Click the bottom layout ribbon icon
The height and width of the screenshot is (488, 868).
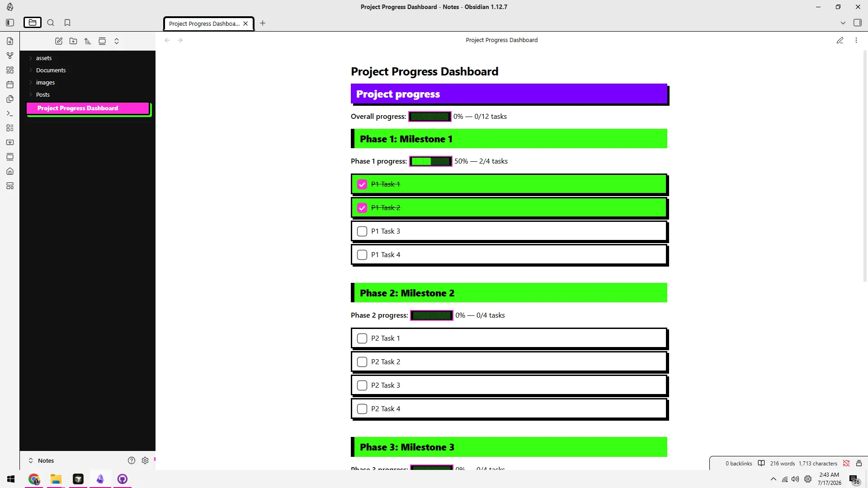coord(10,186)
